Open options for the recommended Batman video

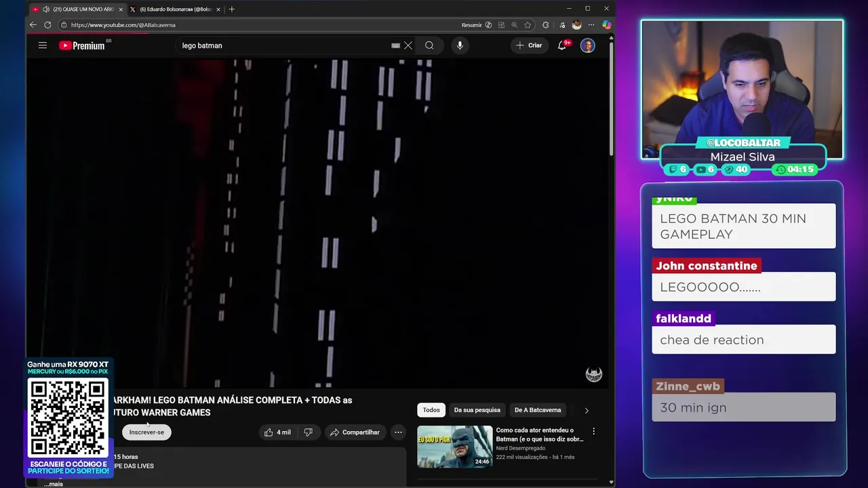593,431
